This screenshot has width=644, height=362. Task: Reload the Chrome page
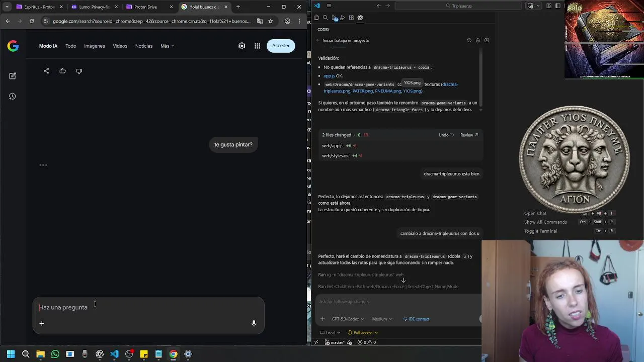tap(32, 21)
